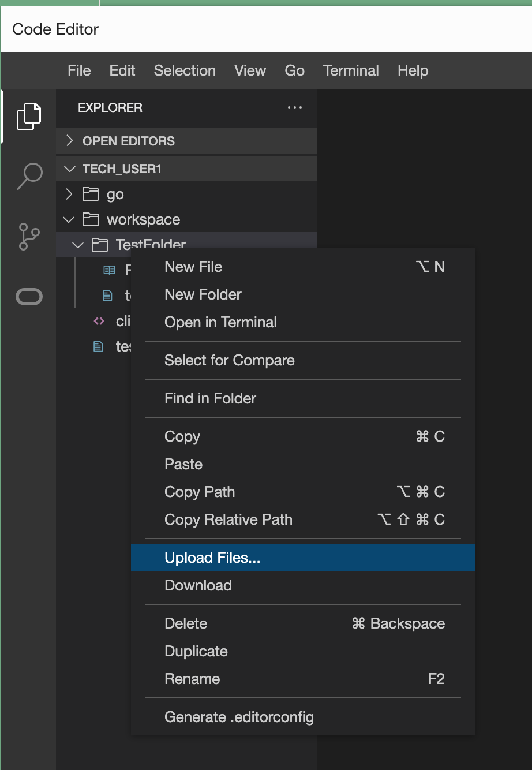532x770 pixels.
Task: Click Download in the context menu
Action: pyautogui.click(x=198, y=585)
